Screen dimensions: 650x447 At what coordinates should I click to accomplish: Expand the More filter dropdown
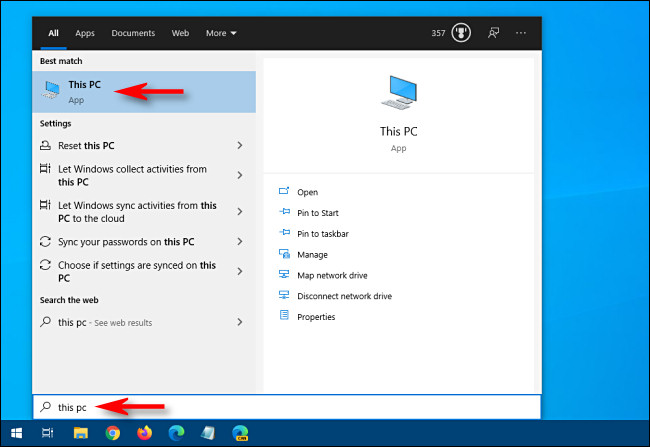click(x=221, y=33)
